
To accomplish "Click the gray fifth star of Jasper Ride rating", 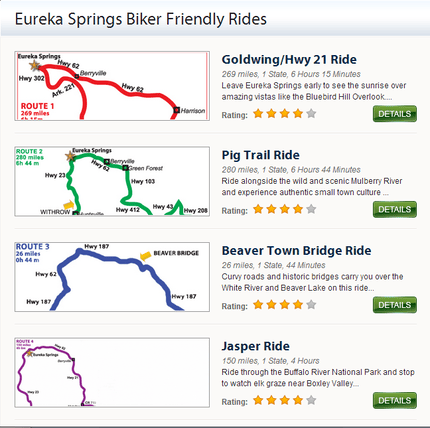I will pos(311,400).
